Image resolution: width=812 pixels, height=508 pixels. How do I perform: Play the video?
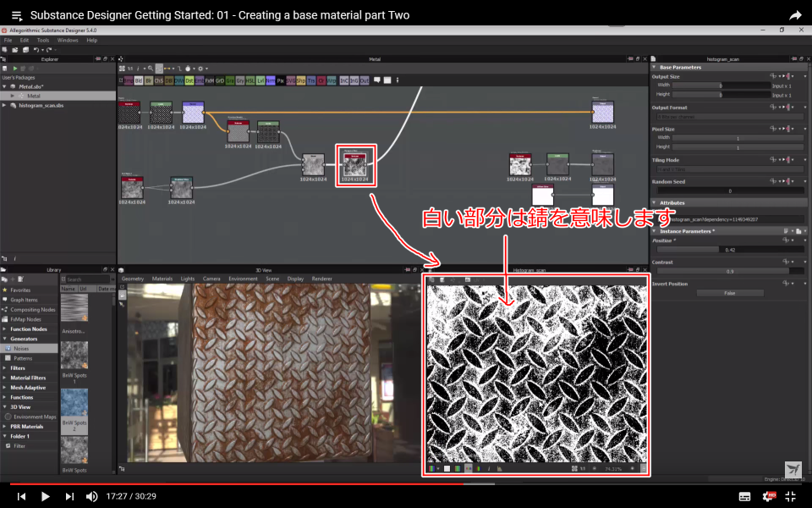(x=45, y=497)
